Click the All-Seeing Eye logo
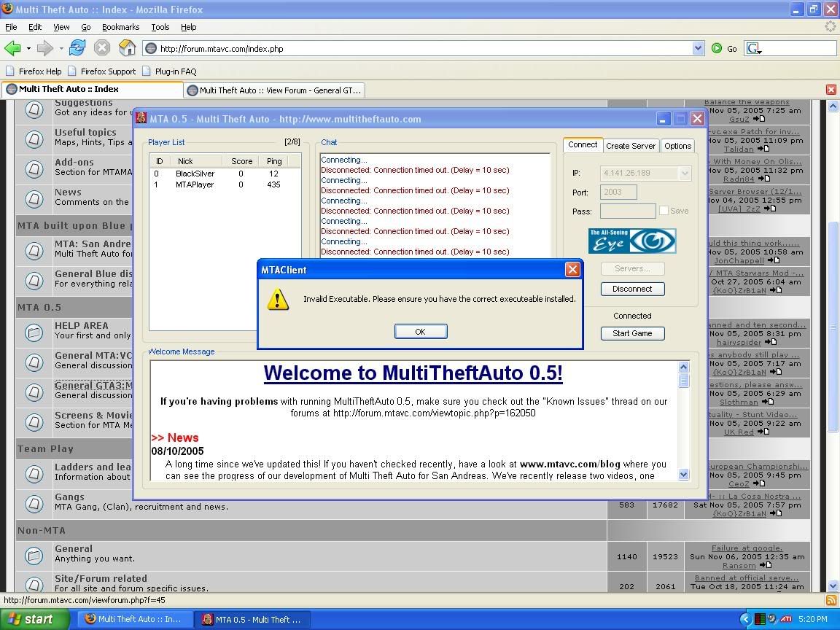 [632, 241]
